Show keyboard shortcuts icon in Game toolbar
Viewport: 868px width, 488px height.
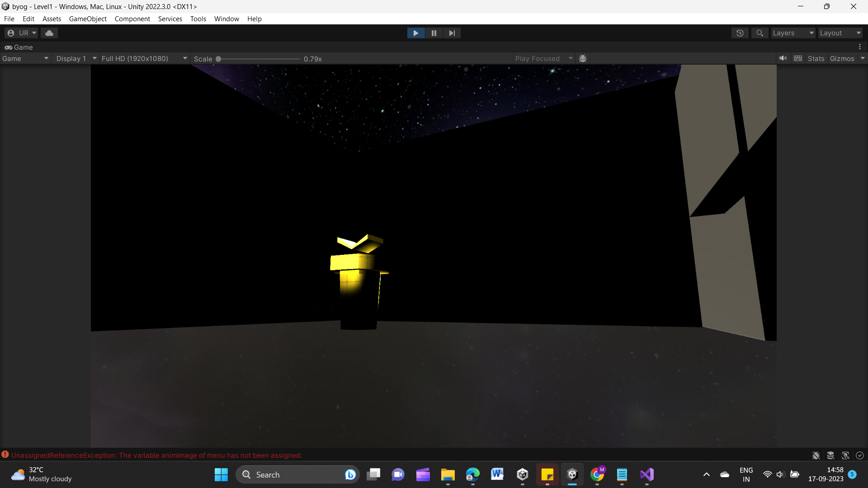(x=798, y=59)
